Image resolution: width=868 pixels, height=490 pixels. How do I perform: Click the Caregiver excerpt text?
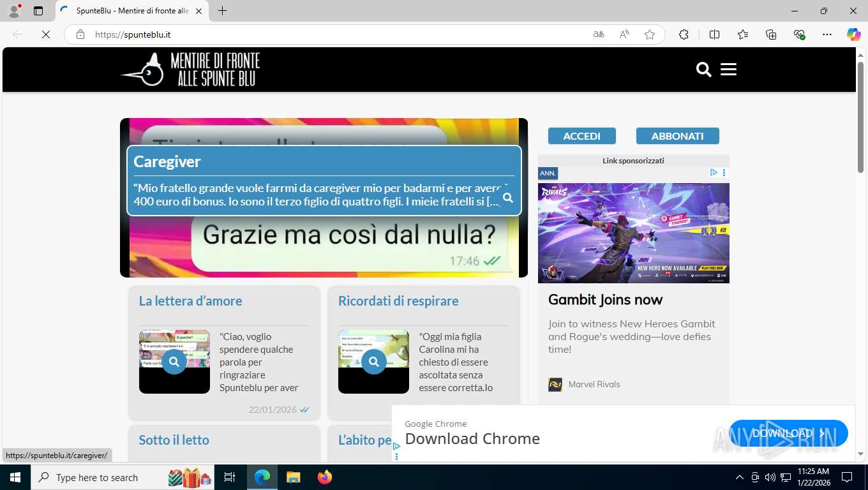319,195
